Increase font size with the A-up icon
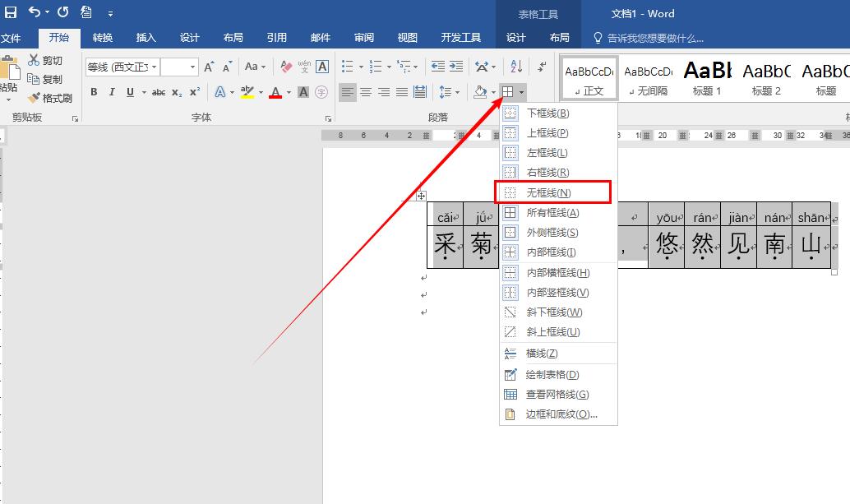Screen dimensions: 850x504 pyautogui.click(x=209, y=67)
